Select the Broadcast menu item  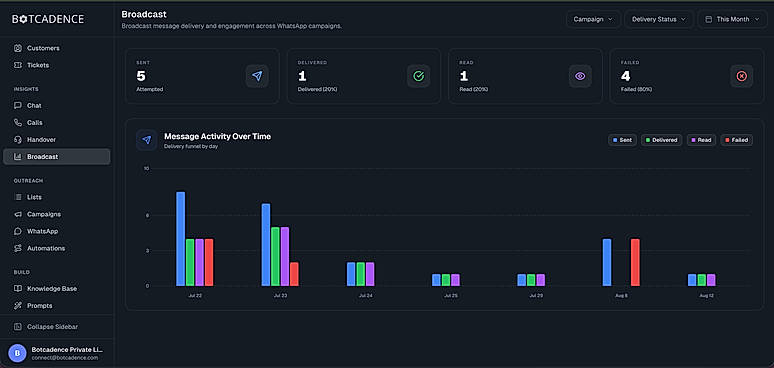57,157
